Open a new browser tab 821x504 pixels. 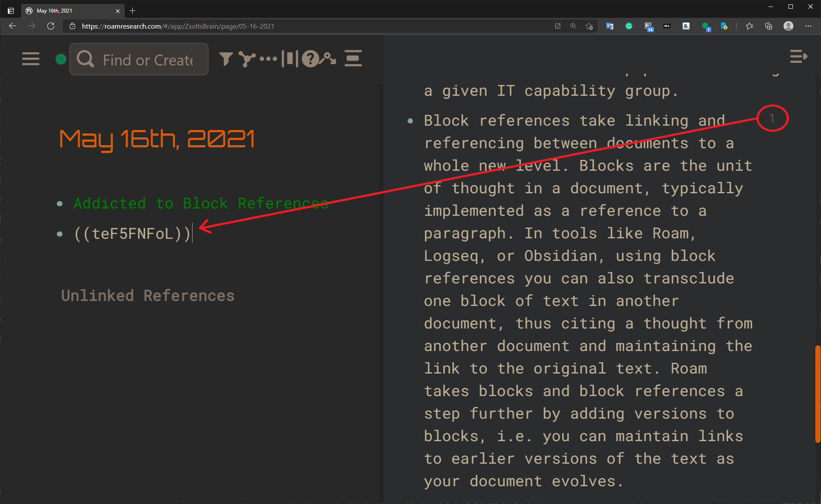(x=133, y=10)
